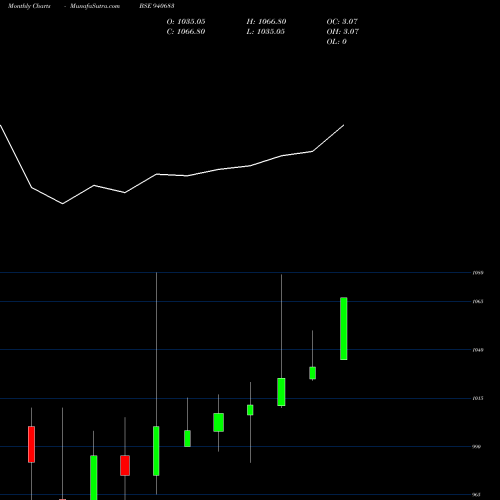Viewport: 500px width, 500px height.
Task: Click the tallest rightmost green candle
Action: pyautogui.click(x=344, y=329)
